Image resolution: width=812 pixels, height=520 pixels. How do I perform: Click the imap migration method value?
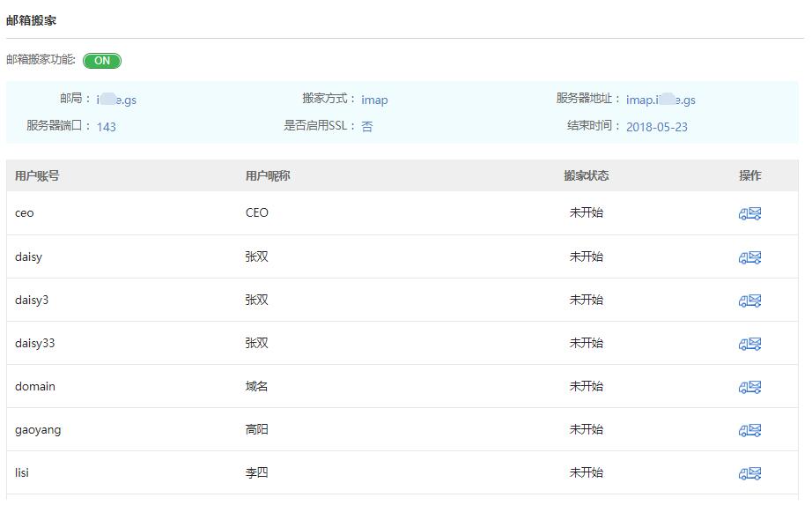pos(374,100)
